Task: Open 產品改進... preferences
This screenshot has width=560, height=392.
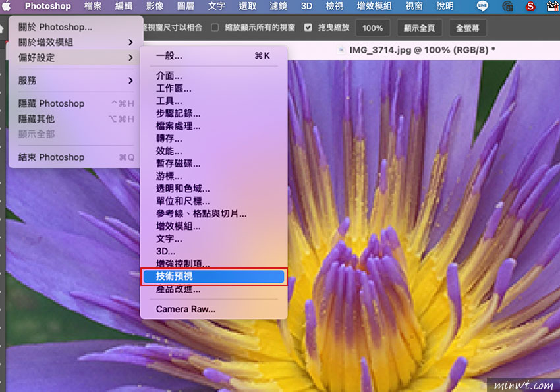Action: coord(213,289)
